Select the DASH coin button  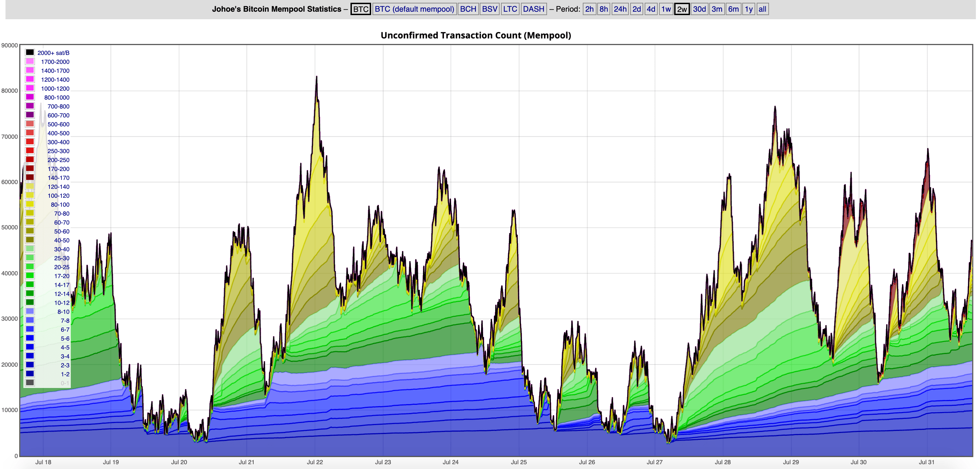pos(533,9)
